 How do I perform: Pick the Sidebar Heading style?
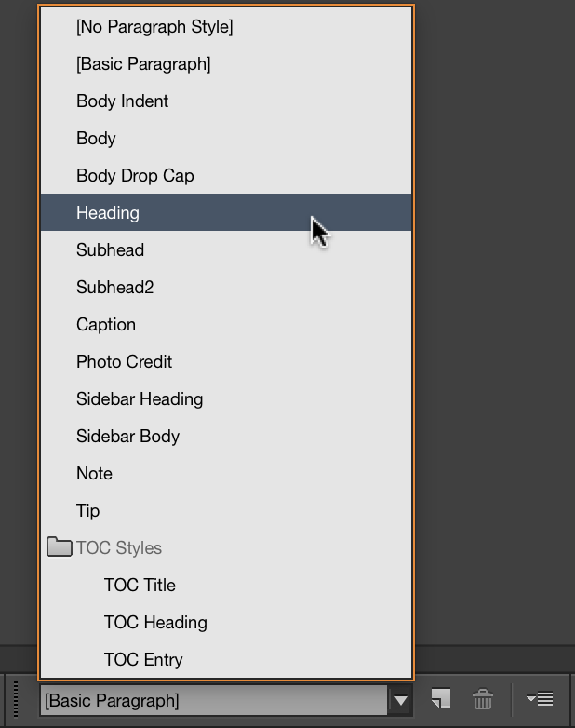140,399
